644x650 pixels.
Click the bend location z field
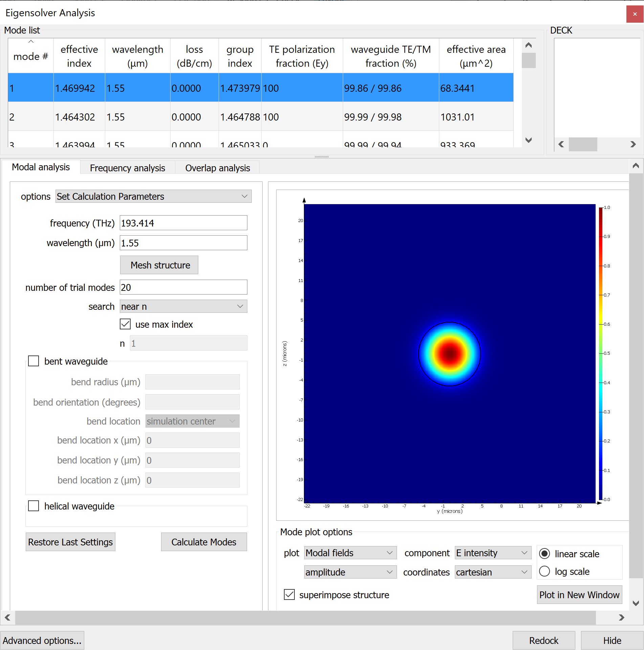tap(192, 480)
